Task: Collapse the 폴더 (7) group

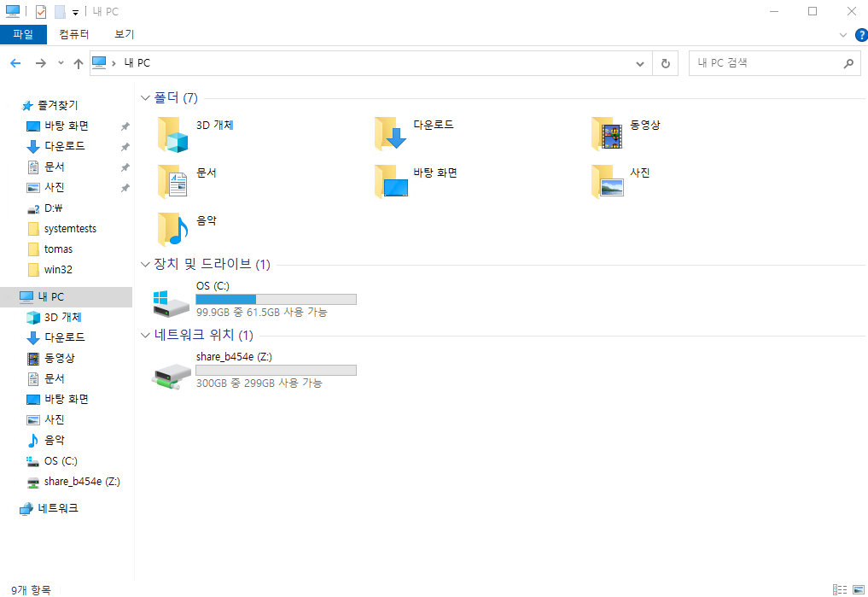Action: pyautogui.click(x=145, y=98)
